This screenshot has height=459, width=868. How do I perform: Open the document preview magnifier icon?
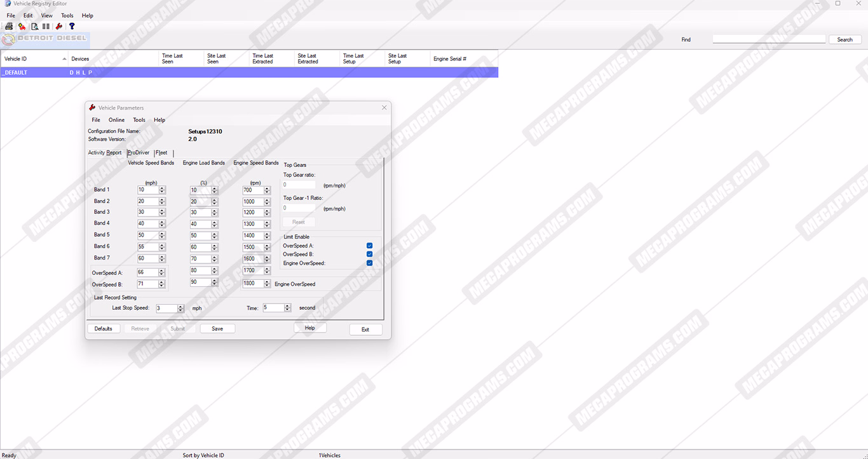click(x=35, y=27)
